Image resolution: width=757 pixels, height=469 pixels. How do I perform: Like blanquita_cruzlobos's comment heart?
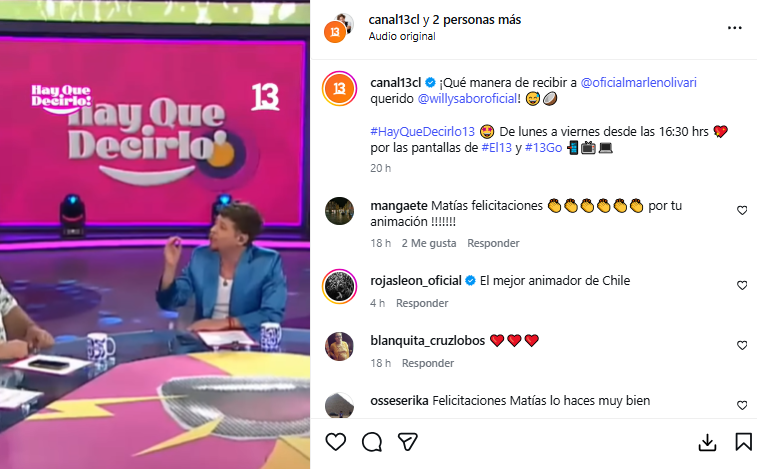click(x=742, y=345)
